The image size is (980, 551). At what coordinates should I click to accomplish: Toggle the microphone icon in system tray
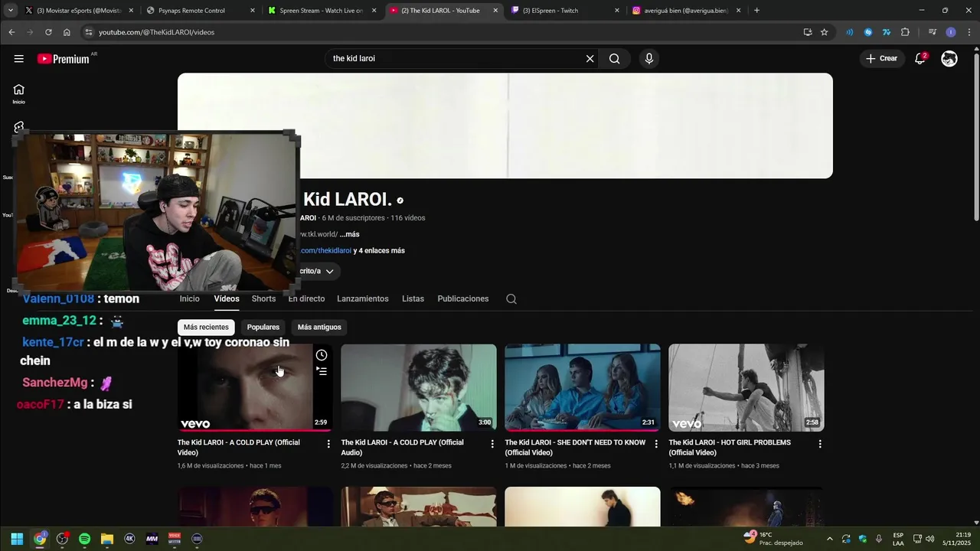tap(879, 539)
